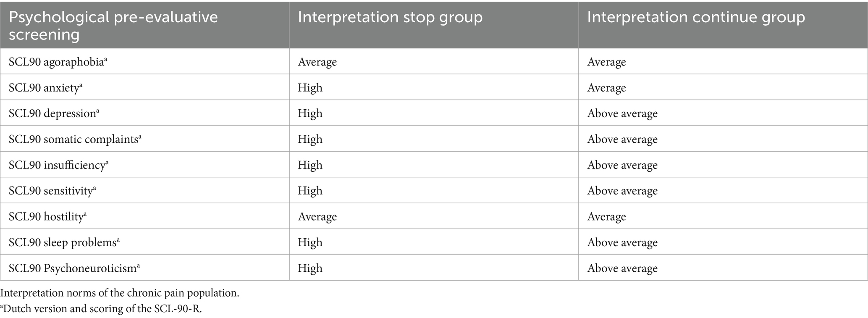Select 'Average' continue value for hostility

click(x=606, y=216)
